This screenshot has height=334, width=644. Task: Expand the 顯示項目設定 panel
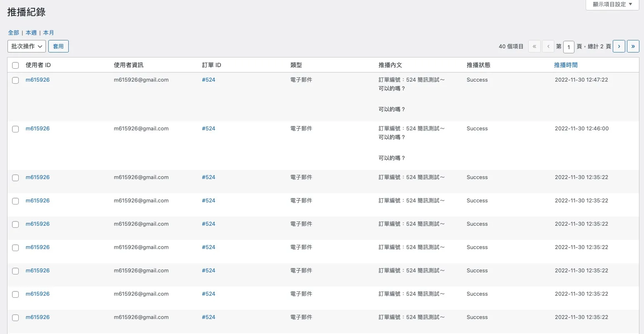612,5
